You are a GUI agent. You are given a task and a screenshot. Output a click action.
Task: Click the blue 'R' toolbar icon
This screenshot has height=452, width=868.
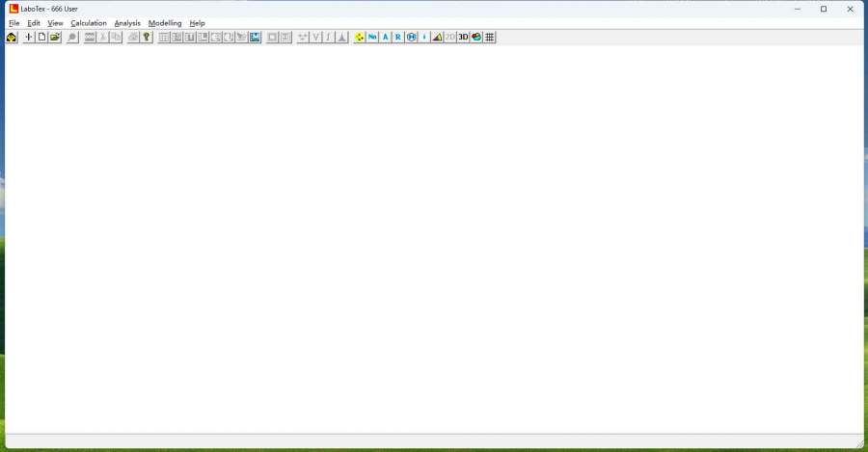click(398, 37)
